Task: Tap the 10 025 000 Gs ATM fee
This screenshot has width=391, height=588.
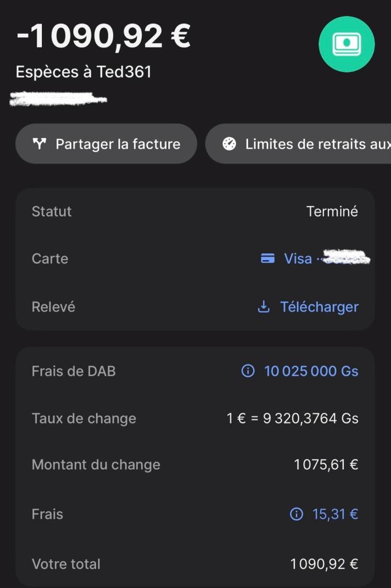Action: tap(311, 371)
